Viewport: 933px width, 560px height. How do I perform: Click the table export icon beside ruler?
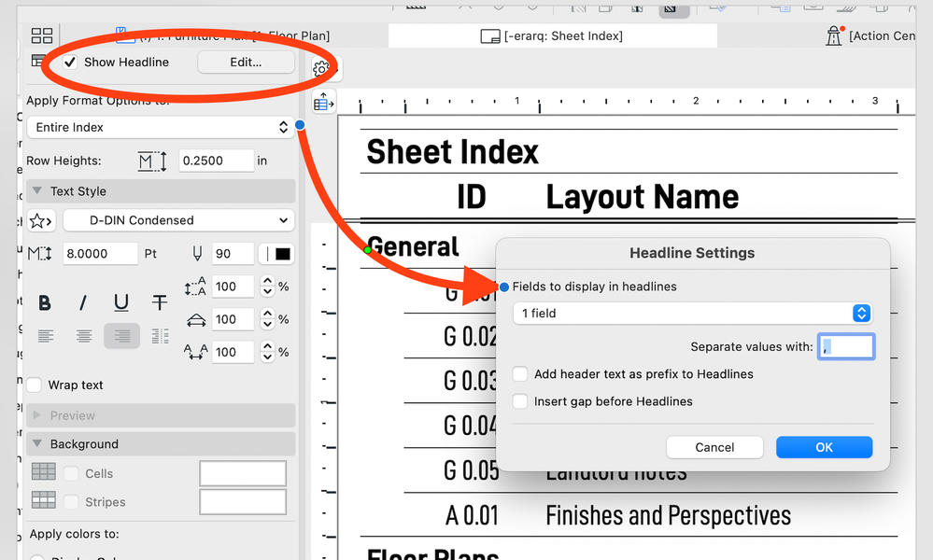point(324,103)
